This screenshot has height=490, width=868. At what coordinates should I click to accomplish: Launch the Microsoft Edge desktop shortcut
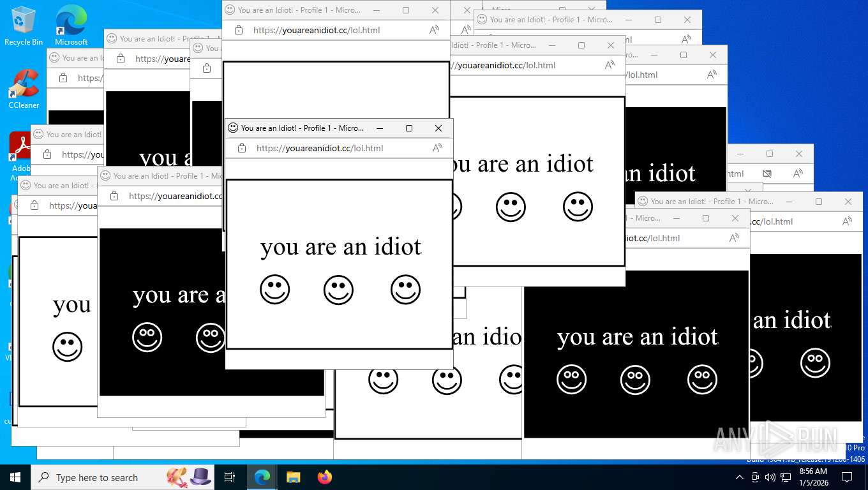(71, 26)
